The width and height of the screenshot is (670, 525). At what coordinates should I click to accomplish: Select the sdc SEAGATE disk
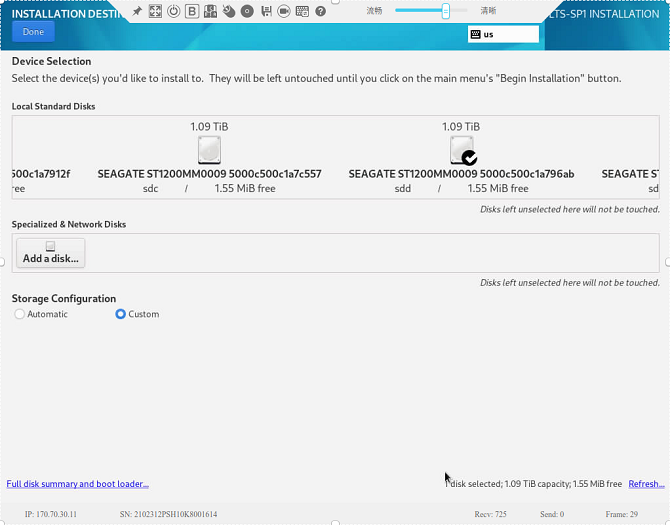(209, 151)
